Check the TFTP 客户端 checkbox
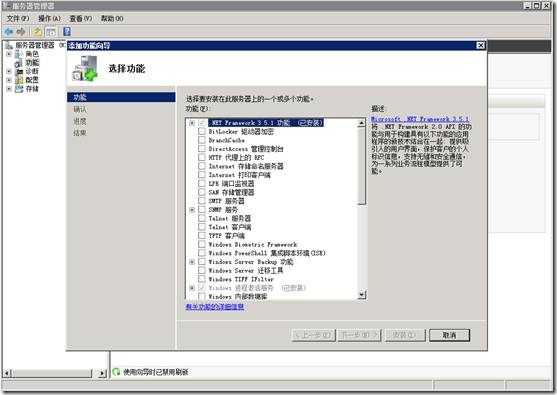 click(x=202, y=236)
